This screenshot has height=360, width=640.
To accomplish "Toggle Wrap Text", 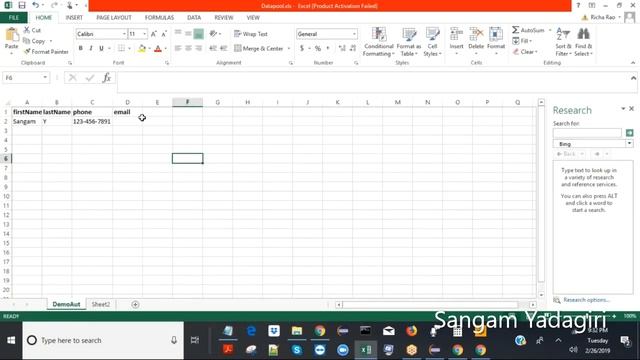I will pyautogui.click(x=251, y=34).
